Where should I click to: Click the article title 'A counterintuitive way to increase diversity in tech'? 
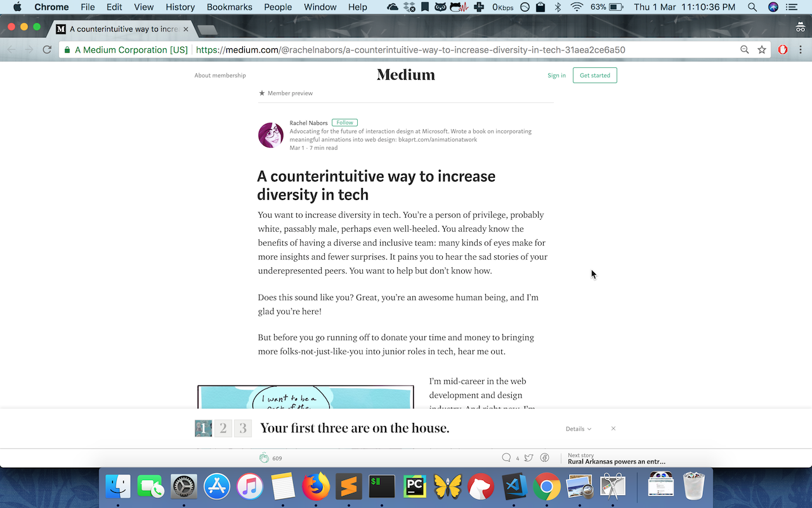pyautogui.click(x=376, y=185)
